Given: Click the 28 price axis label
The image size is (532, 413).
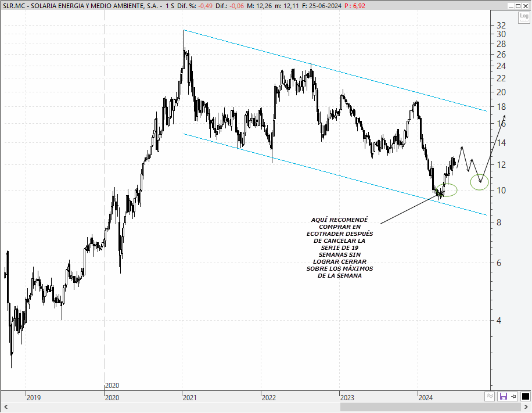Looking at the screenshot, I should point(501,44).
